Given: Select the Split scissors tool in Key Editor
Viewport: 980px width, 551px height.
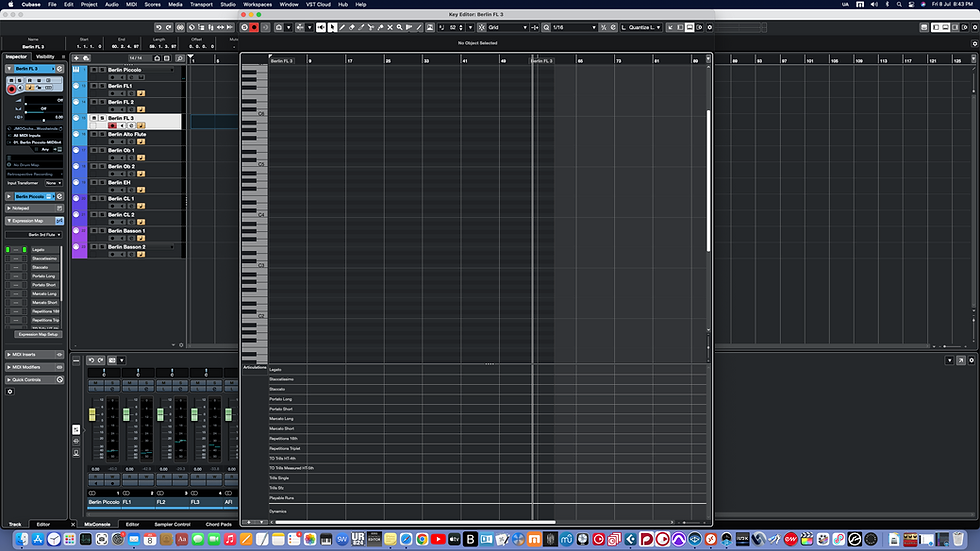Looking at the screenshot, I should click(x=371, y=27).
